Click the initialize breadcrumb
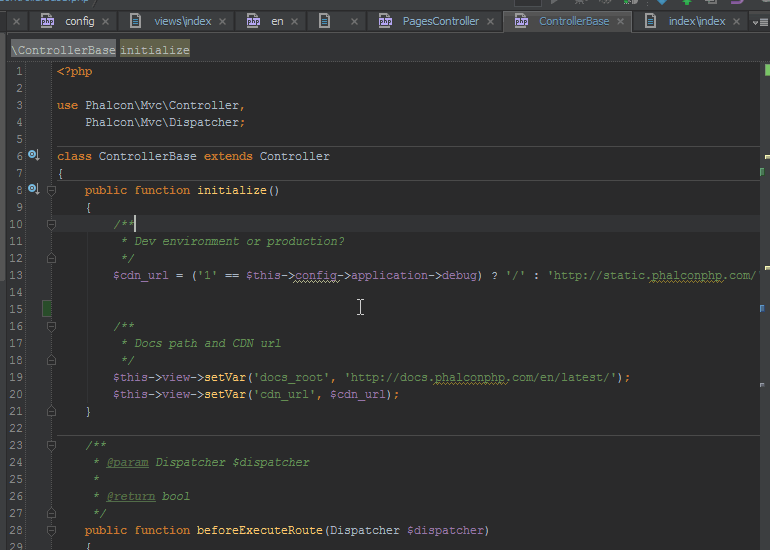The width and height of the screenshot is (770, 550). click(155, 50)
